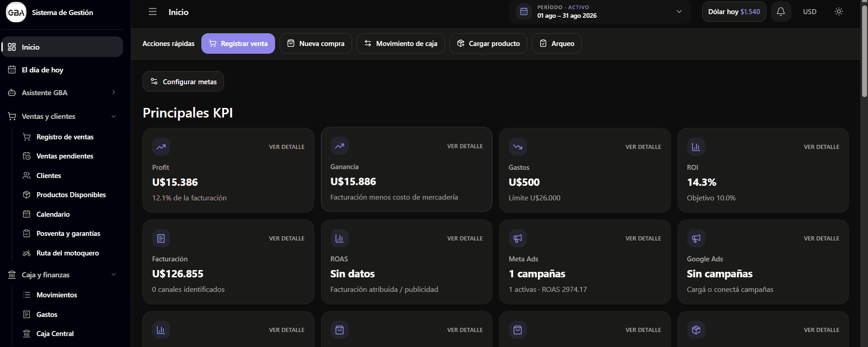This screenshot has height=347, width=868.
Task: View detail of the Meta Ads card
Action: coord(643,239)
